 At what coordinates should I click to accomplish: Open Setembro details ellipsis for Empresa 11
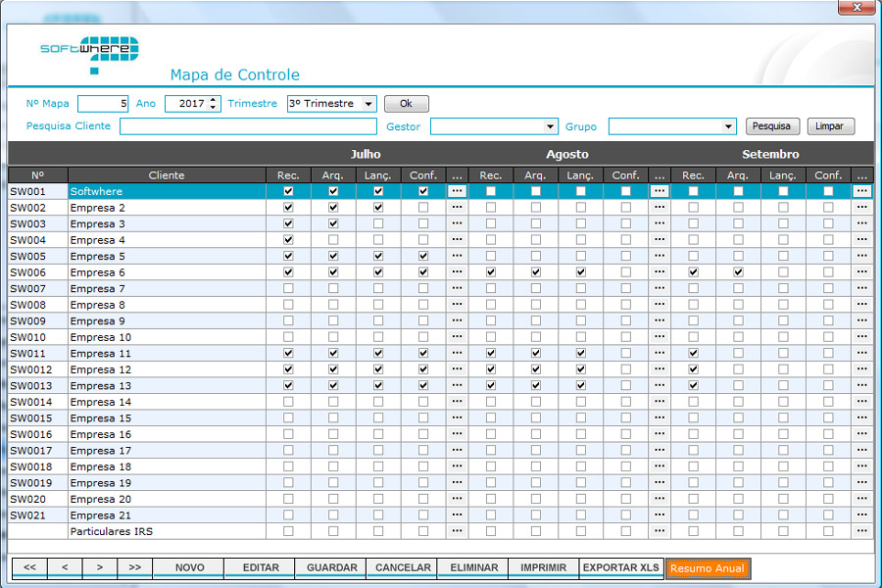(x=861, y=353)
